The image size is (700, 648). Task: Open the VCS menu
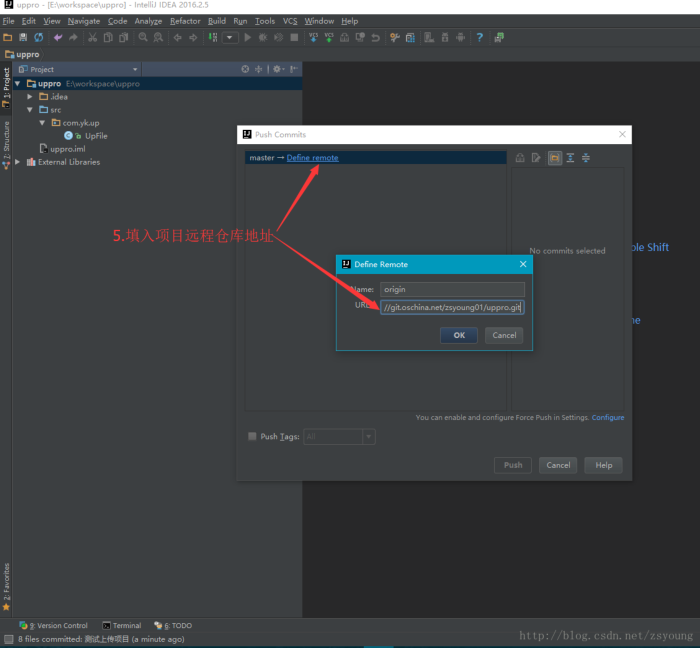[290, 21]
